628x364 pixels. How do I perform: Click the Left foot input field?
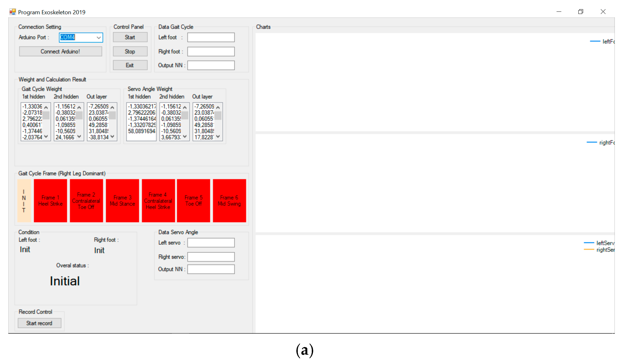pos(211,38)
